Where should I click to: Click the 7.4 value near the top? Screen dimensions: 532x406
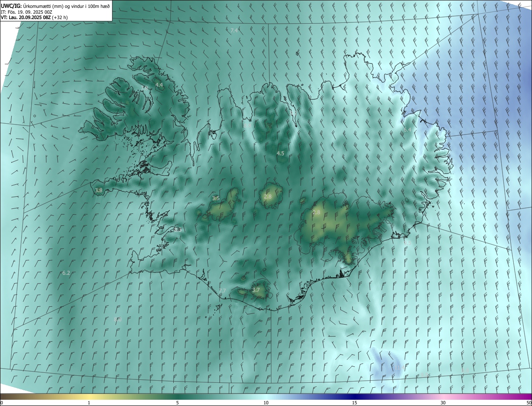(234, 31)
